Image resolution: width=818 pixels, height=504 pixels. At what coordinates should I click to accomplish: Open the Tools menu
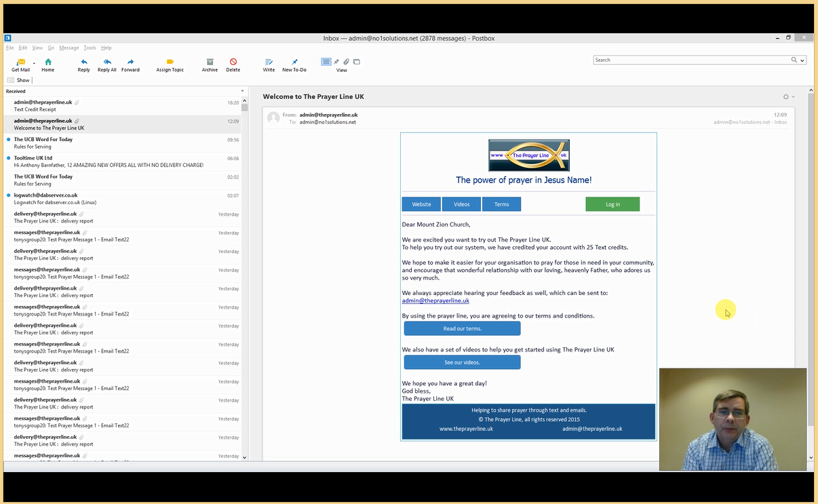90,47
